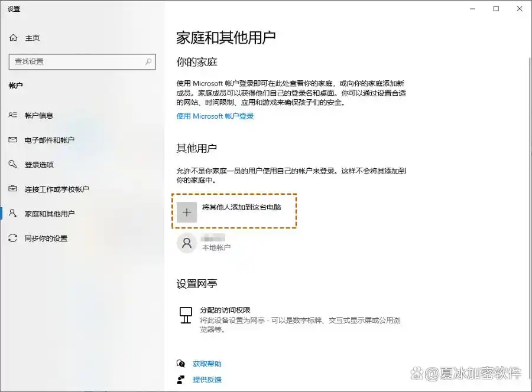This screenshot has width=532, height=392.
Task: Click the kiosk monitor icon under 设置网亭
Action: click(185, 315)
